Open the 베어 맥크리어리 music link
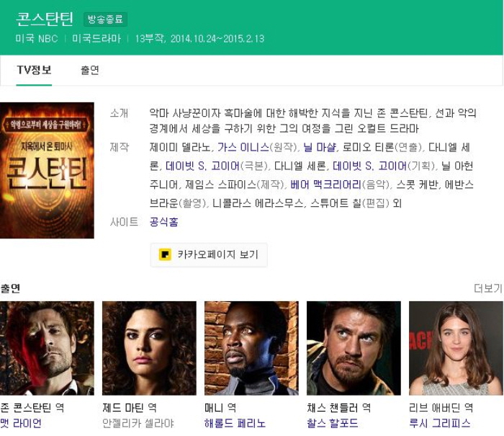Image resolution: width=504 pixels, height=436 pixels. pyautogui.click(x=326, y=184)
